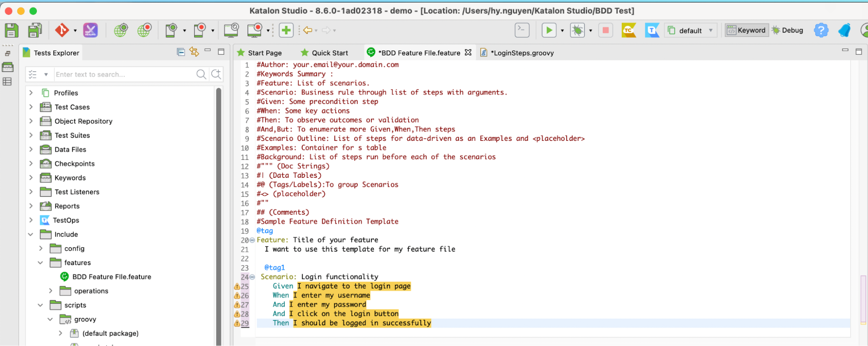Toggle link with editor in Tests Explorer
The image size is (868, 346).
[x=194, y=52]
